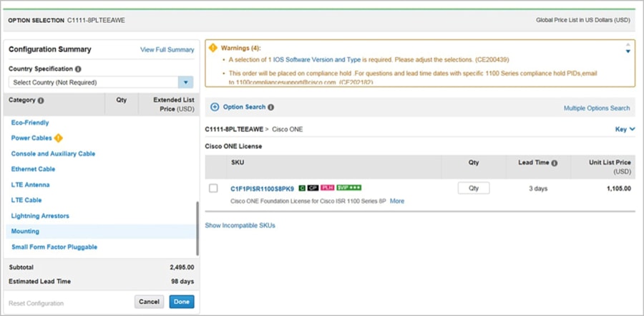Open View Full Summary
The width and height of the screenshot is (644, 316).
click(x=167, y=49)
